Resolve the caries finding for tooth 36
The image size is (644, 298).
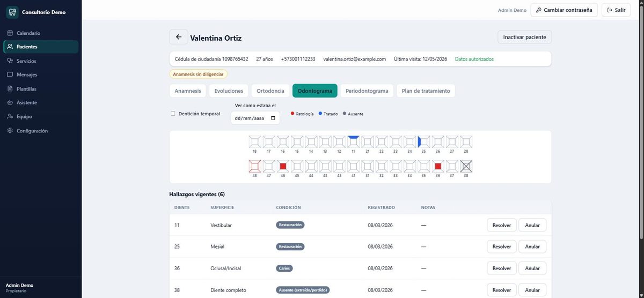point(502,268)
